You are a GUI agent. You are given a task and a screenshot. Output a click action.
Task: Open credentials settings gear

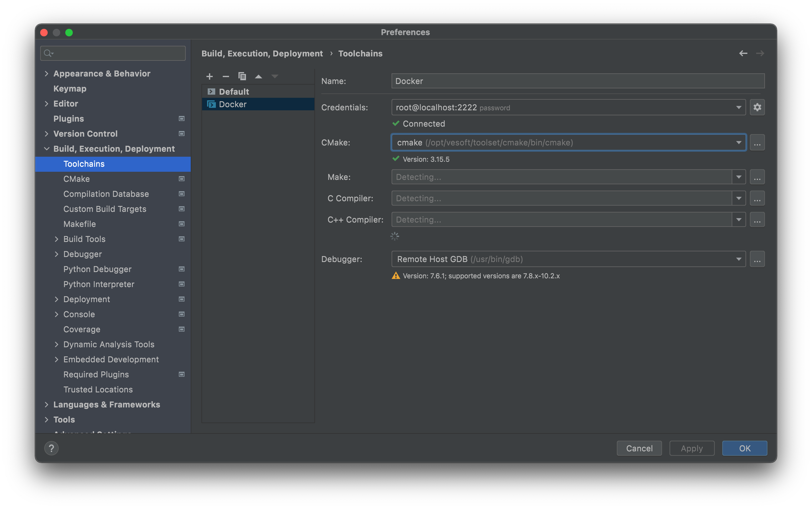pos(757,108)
